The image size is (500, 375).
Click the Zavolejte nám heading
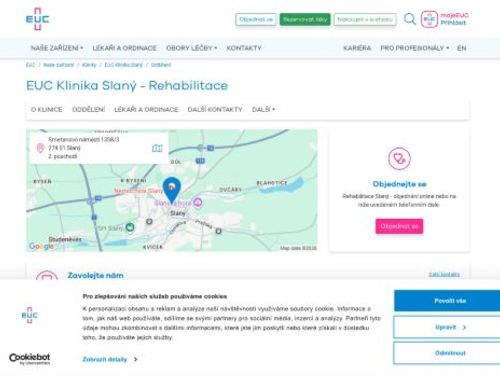95,275
